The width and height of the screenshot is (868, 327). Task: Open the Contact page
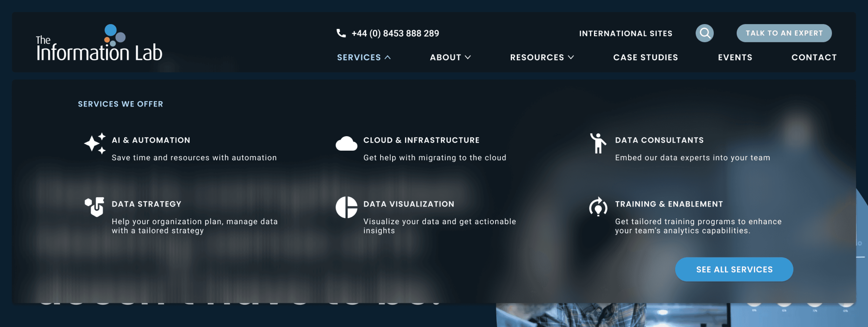814,57
